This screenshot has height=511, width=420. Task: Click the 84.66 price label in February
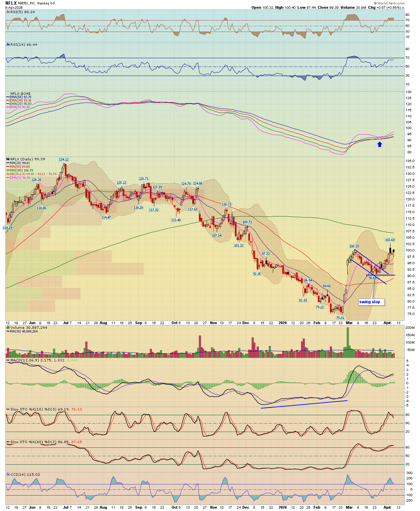pos(327,286)
